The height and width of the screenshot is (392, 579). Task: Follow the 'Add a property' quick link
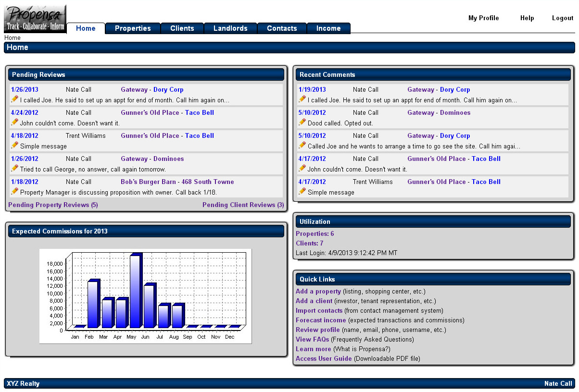pyautogui.click(x=318, y=292)
